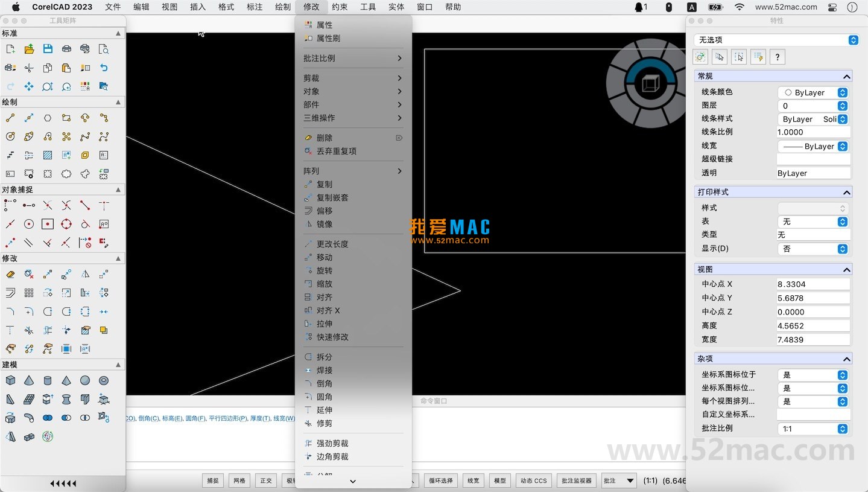This screenshot has height=492, width=868.
Task: Open the 图层 layer dropdown
Action: point(813,106)
